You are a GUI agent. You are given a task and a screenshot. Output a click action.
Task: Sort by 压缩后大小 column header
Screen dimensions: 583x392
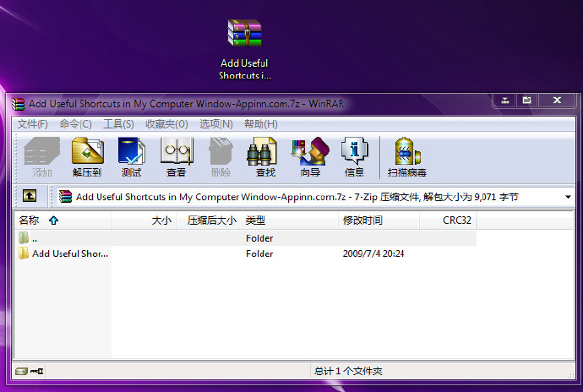pyautogui.click(x=209, y=220)
